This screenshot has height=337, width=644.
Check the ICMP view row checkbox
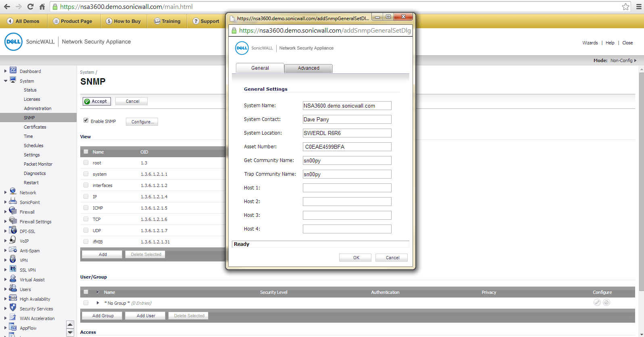pos(86,208)
